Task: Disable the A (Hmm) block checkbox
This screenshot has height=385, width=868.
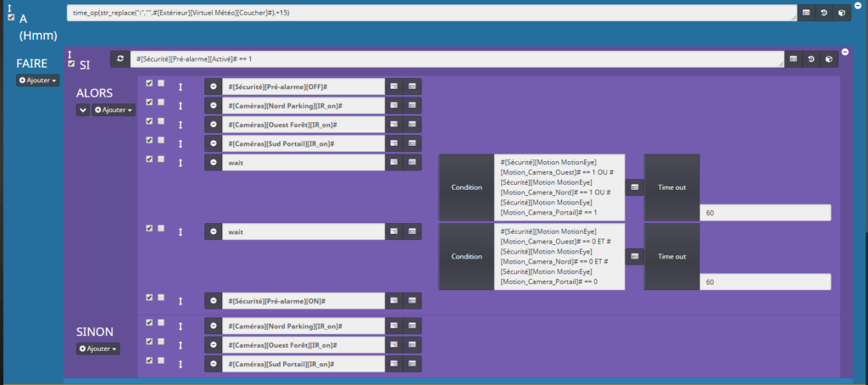Action: point(11,17)
